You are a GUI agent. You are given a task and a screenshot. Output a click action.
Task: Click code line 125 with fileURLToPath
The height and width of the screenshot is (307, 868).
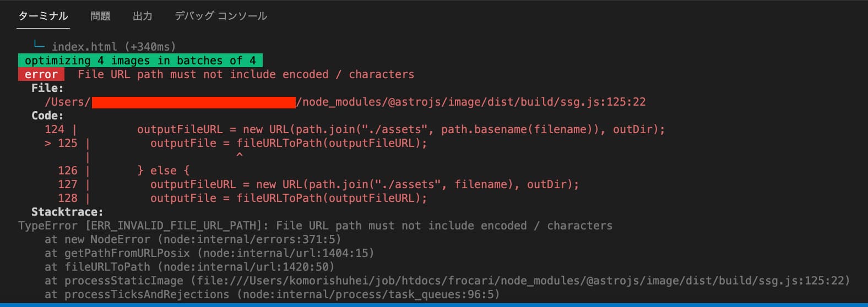click(x=236, y=143)
